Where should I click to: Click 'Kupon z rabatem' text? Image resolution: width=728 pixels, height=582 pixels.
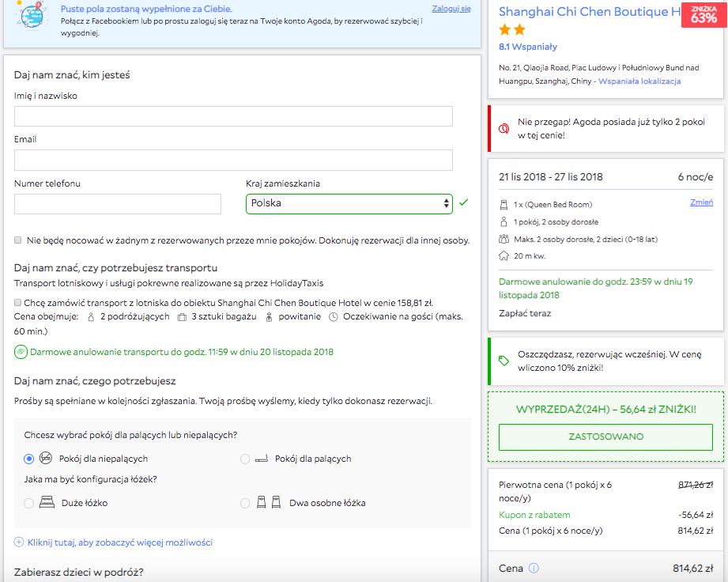(x=534, y=515)
